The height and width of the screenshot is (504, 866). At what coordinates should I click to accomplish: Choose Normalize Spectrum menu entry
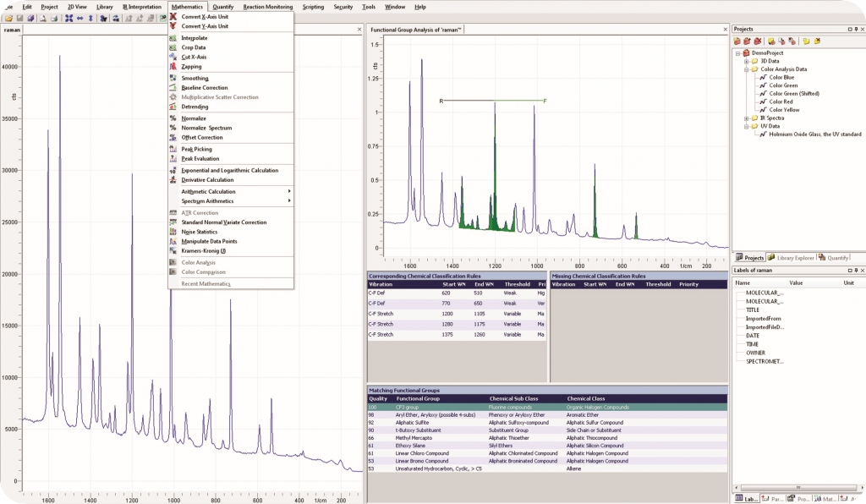point(206,128)
